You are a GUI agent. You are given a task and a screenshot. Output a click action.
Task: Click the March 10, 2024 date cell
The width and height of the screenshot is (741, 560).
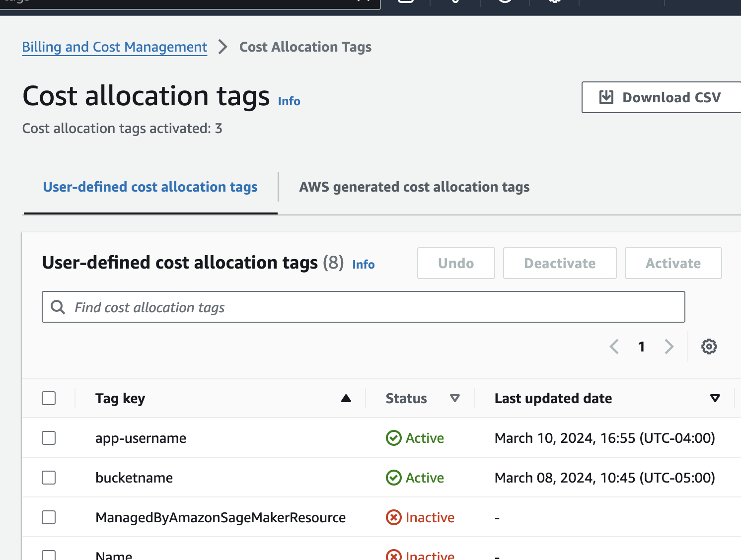coord(605,438)
